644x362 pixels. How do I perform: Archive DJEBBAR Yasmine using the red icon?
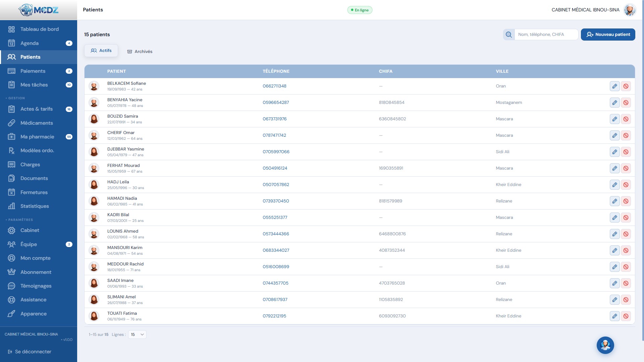pyautogui.click(x=626, y=152)
